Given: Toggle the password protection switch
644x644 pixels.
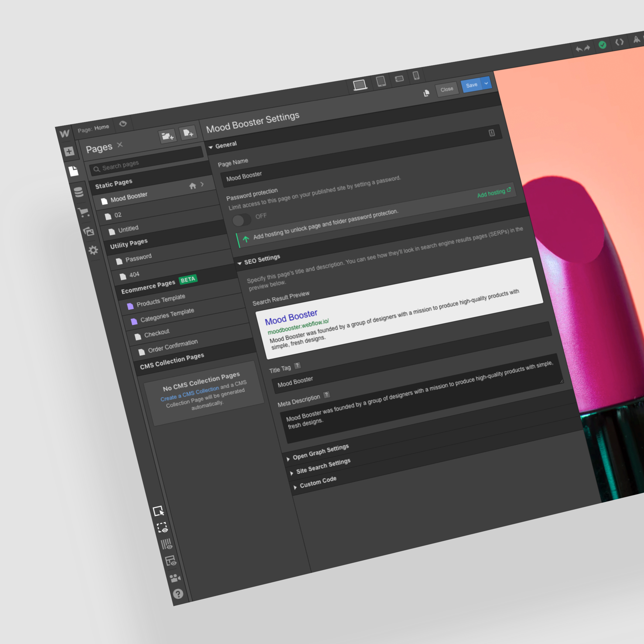Looking at the screenshot, I should coord(242,220).
